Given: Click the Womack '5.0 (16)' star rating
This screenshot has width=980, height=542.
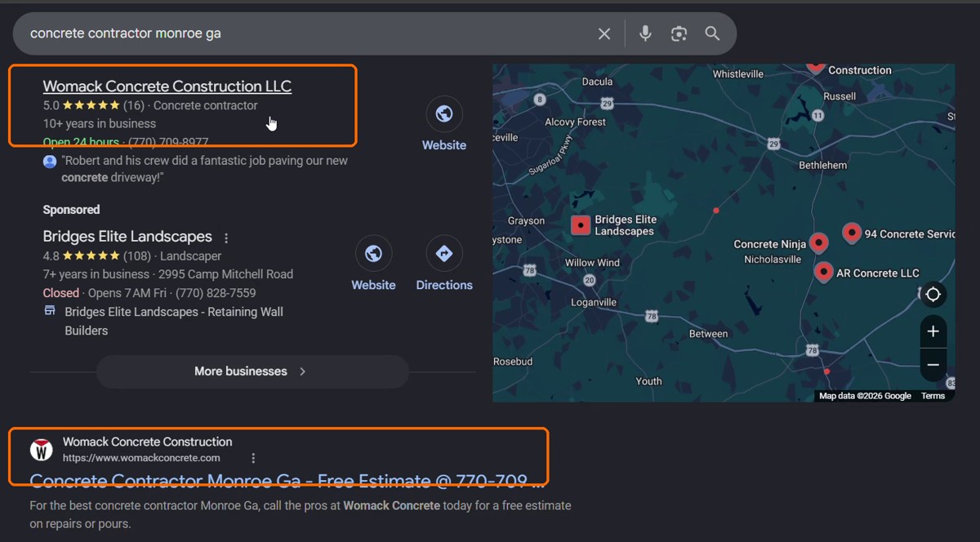Looking at the screenshot, I should coord(94,105).
